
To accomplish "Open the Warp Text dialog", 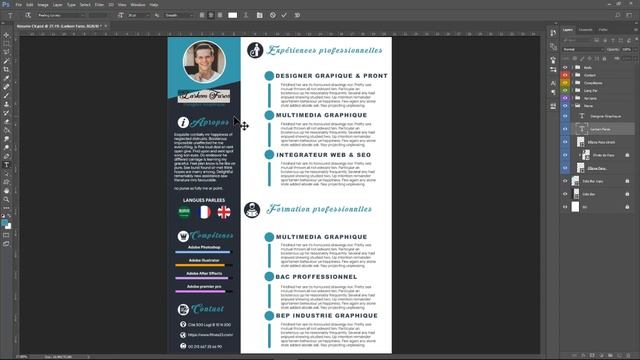I will click(246, 15).
